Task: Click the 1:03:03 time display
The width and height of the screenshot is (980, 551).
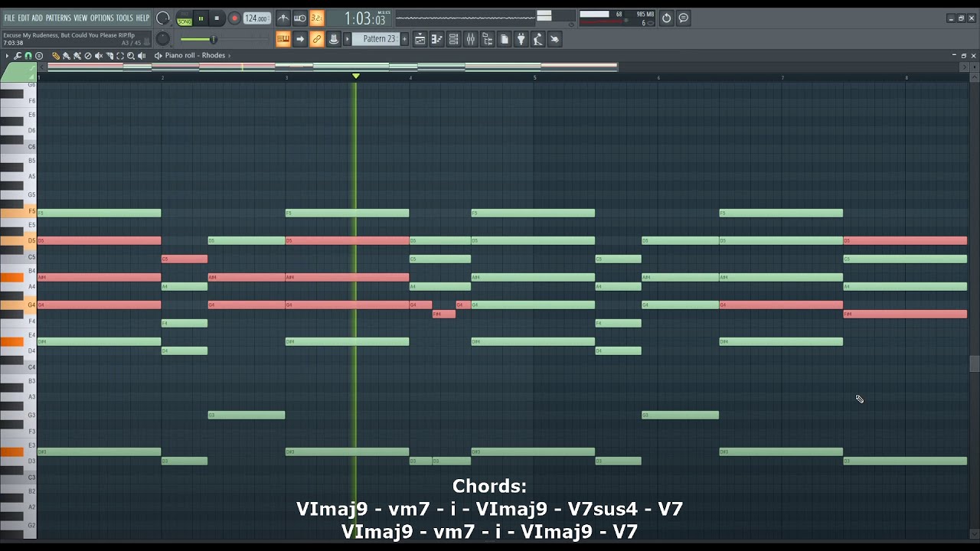Action: [364, 18]
